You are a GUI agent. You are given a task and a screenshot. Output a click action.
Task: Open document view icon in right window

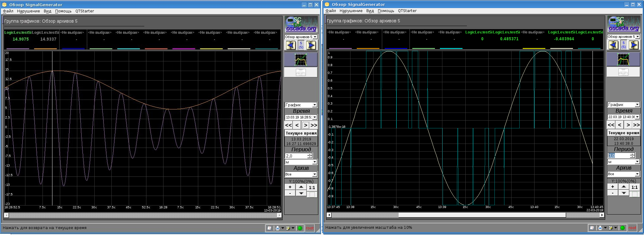623,72
